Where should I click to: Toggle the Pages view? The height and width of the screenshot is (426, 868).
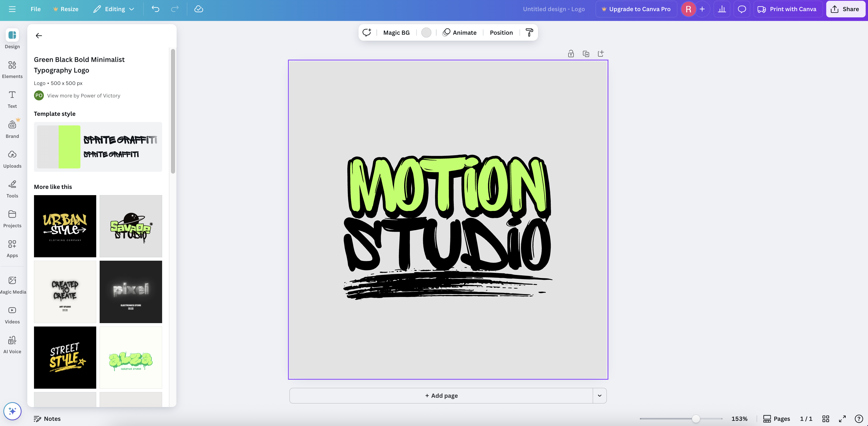tap(777, 418)
